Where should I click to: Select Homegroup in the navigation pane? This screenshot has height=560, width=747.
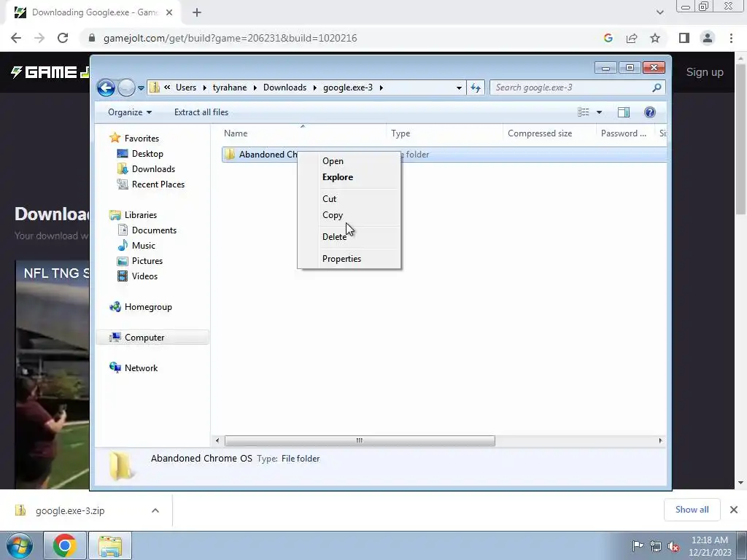pos(148,307)
